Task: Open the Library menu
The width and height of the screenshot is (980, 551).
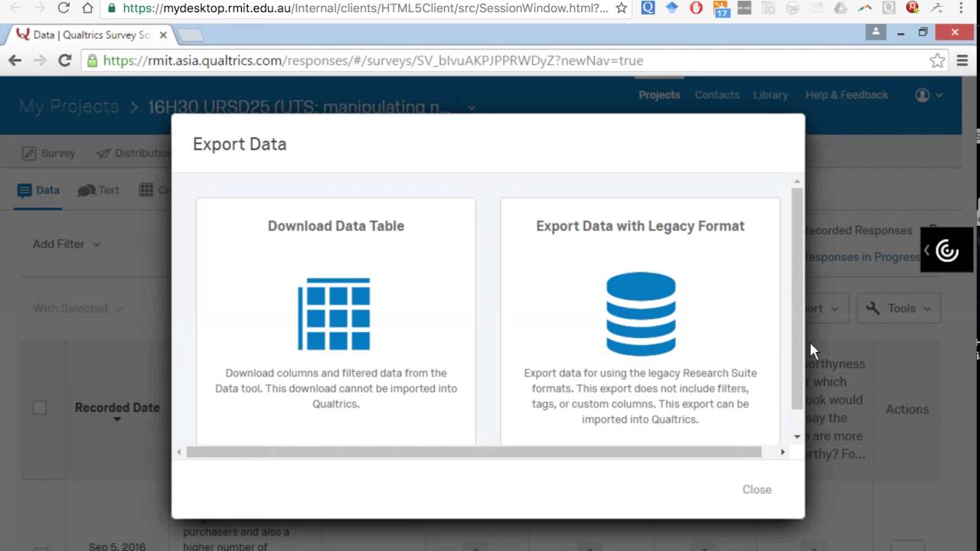Action: 770,95
